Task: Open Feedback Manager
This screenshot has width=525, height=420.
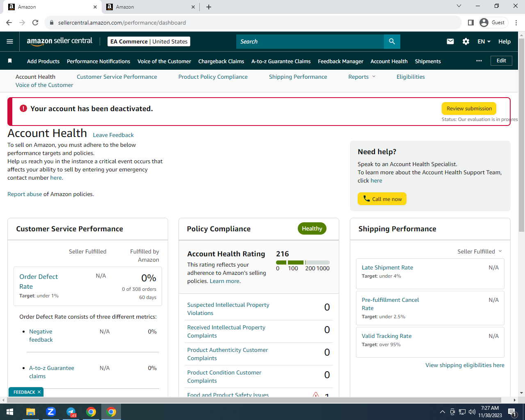Action: click(x=340, y=61)
